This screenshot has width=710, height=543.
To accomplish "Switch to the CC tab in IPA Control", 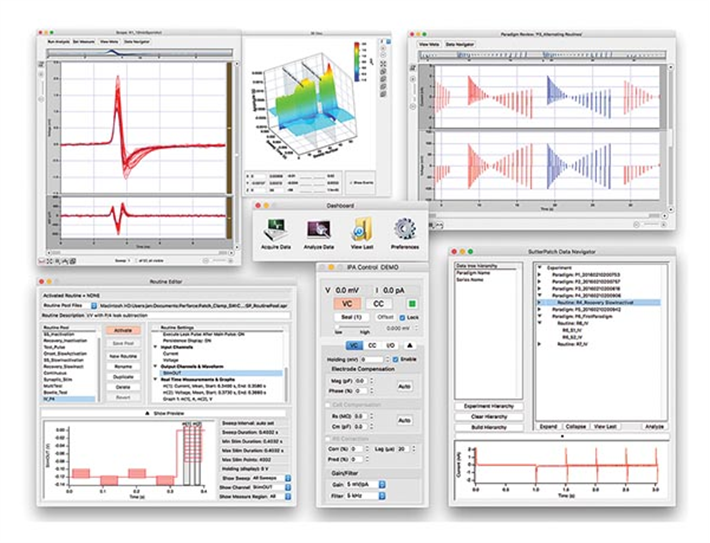I will point(372,345).
